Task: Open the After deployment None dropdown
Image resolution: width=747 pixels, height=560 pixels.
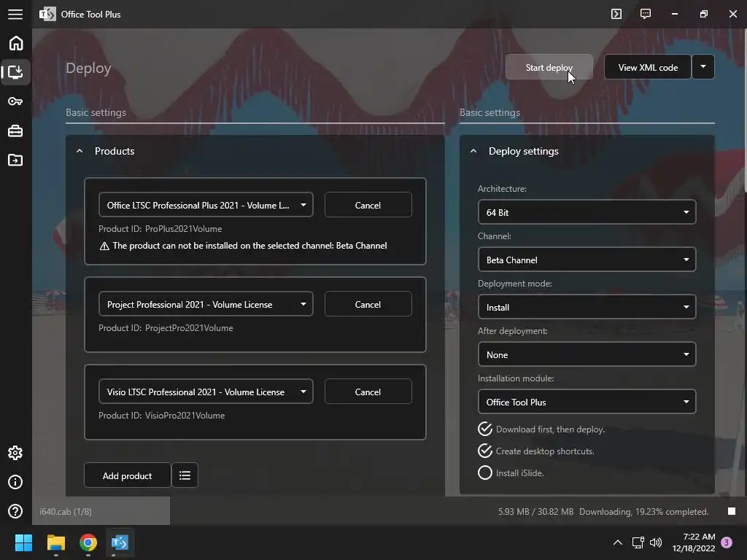Action: (x=587, y=354)
